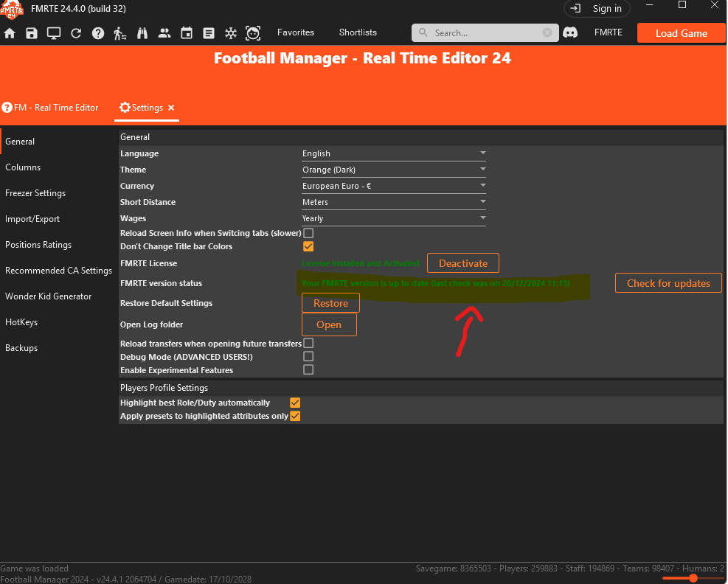Open the Discord icon
Image resolution: width=728 pixels, height=584 pixels.
point(570,32)
